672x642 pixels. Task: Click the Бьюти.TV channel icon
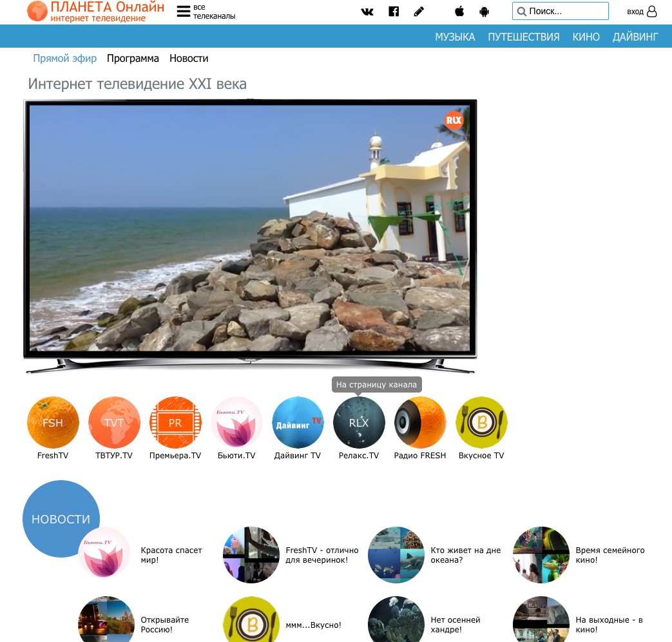(x=236, y=423)
